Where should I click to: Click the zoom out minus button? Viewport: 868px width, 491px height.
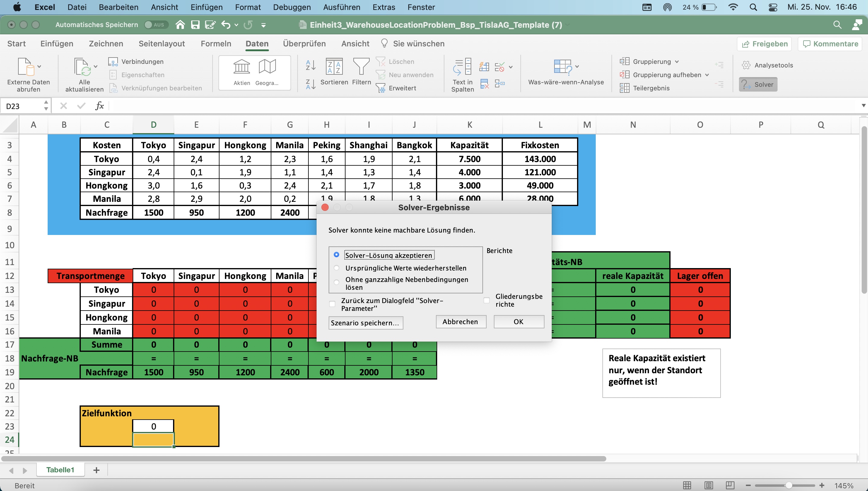pyautogui.click(x=748, y=485)
